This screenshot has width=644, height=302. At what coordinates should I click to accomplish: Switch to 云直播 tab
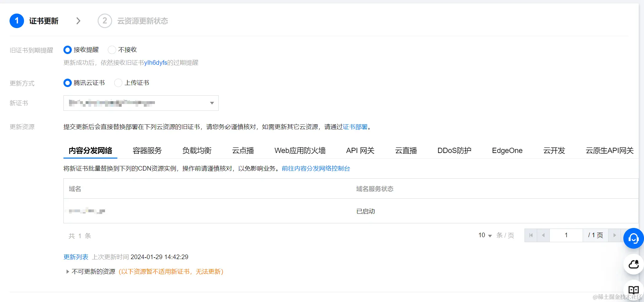[x=406, y=151]
